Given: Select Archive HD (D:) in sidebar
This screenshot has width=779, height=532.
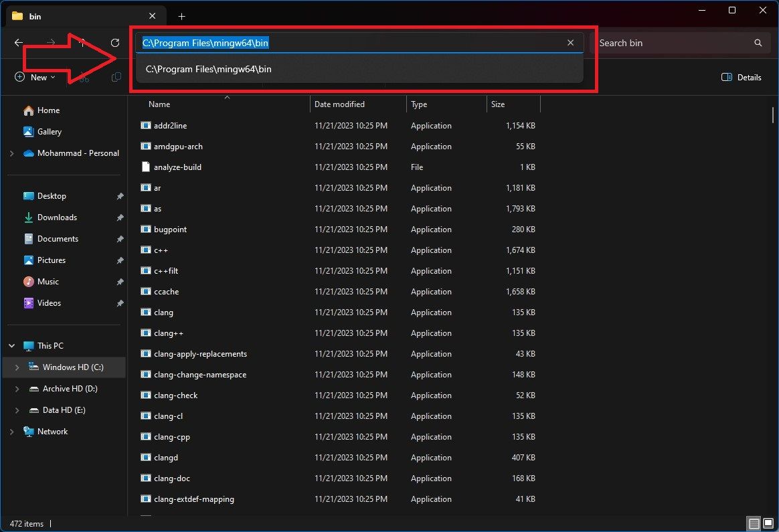Looking at the screenshot, I should click(x=64, y=388).
